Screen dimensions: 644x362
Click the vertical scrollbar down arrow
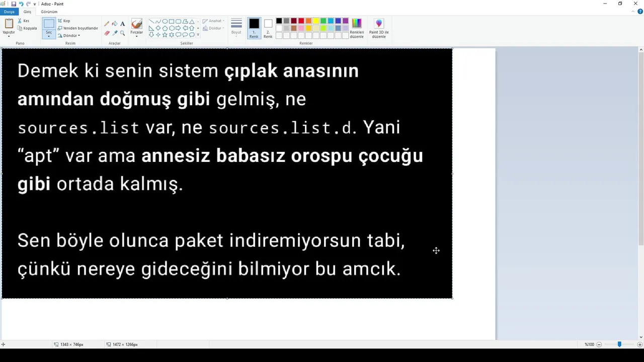coord(640,337)
